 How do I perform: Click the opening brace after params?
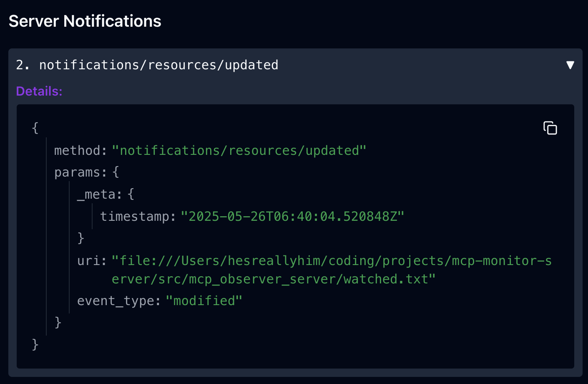pyautogui.click(x=116, y=172)
